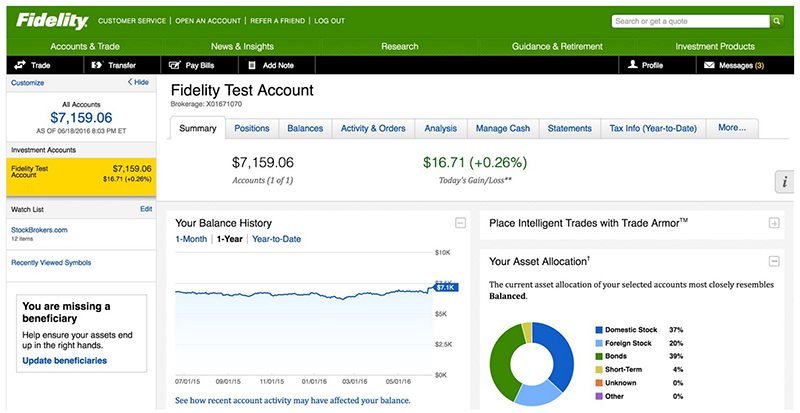Click in the search or quote field
The width and height of the screenshot is (800, 413).
(x=690, y=21)
